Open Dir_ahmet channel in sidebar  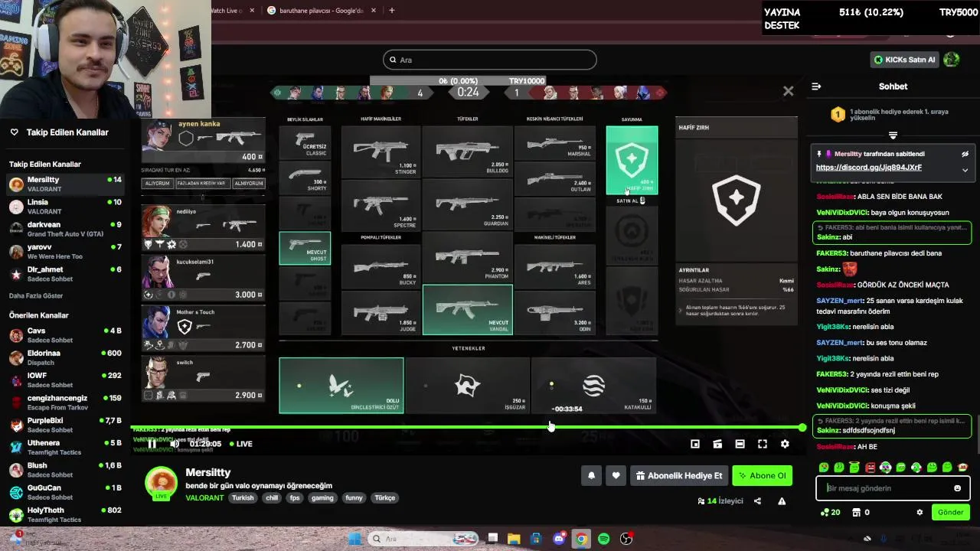65,274
